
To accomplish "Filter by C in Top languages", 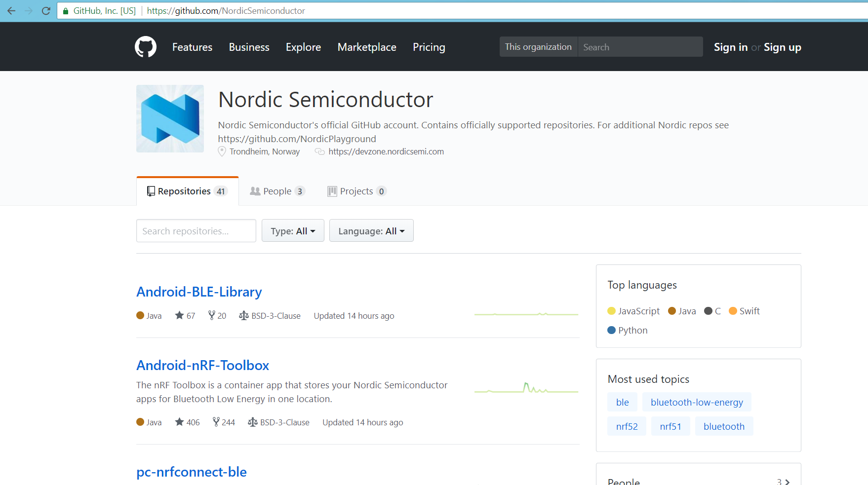I will coord(712,311).
